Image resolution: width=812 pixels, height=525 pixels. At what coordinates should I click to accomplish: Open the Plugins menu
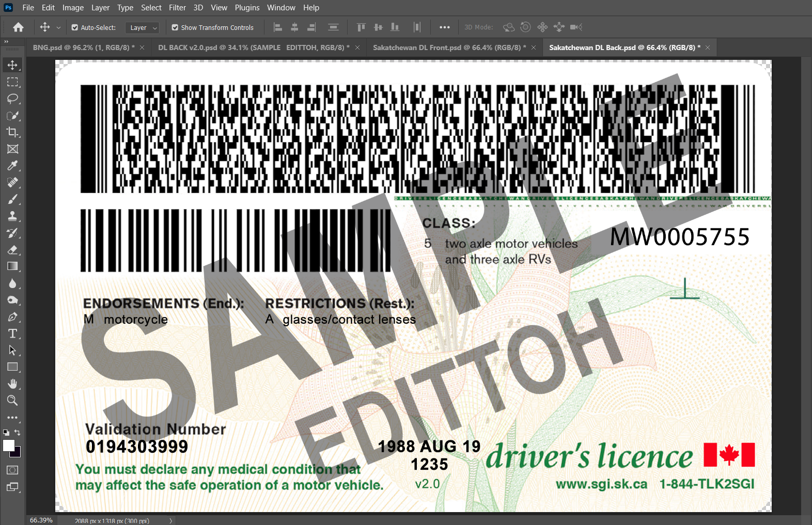point(247,8)
